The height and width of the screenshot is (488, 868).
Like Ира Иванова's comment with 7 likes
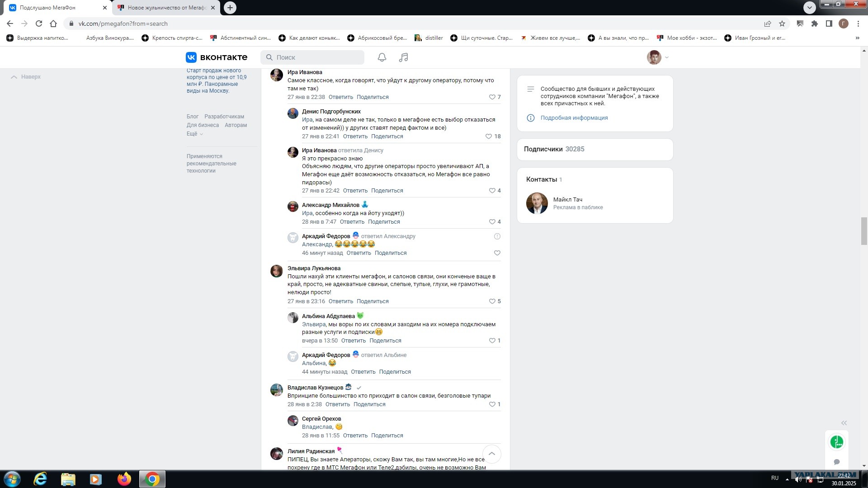(x=492, y=97)
